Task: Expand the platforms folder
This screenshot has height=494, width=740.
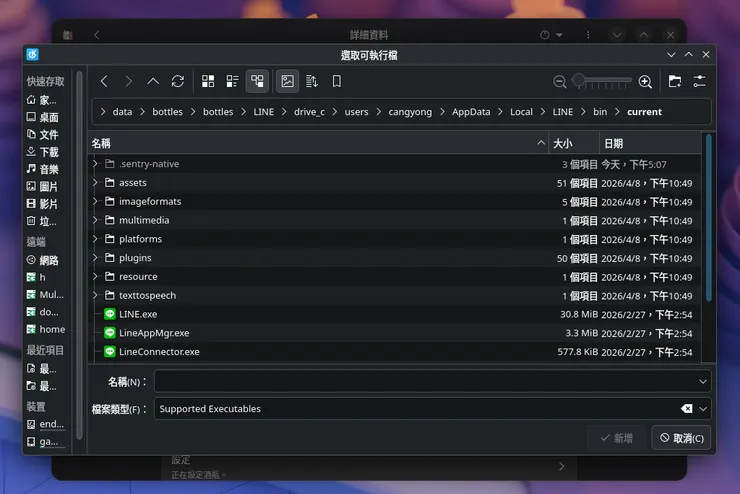Action: pyautogui.click(x=95, y=239)
